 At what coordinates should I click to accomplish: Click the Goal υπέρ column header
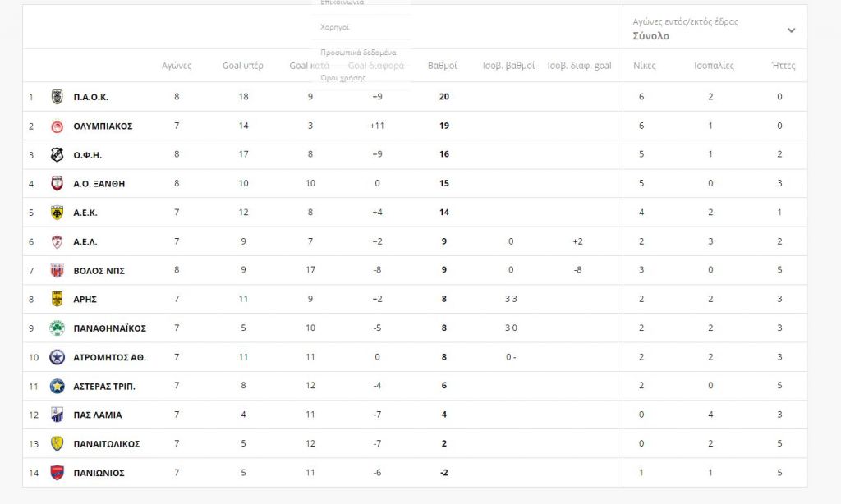(x=243, y=66)
